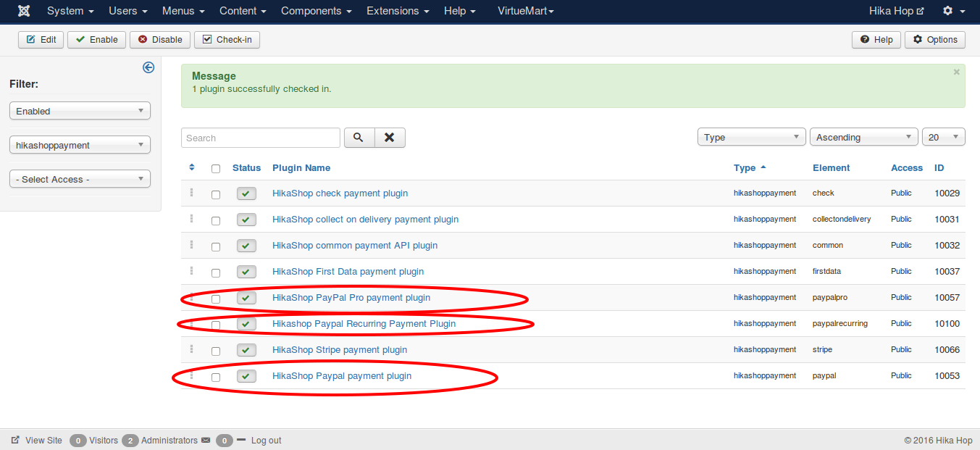The width and height of the screenshot is (980, 450).
Task: Sort by the ID column header
Action: (x=939, y=167)
